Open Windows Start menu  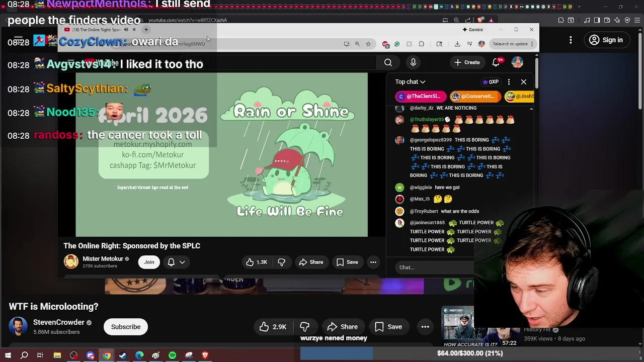(x=8, y=355)
